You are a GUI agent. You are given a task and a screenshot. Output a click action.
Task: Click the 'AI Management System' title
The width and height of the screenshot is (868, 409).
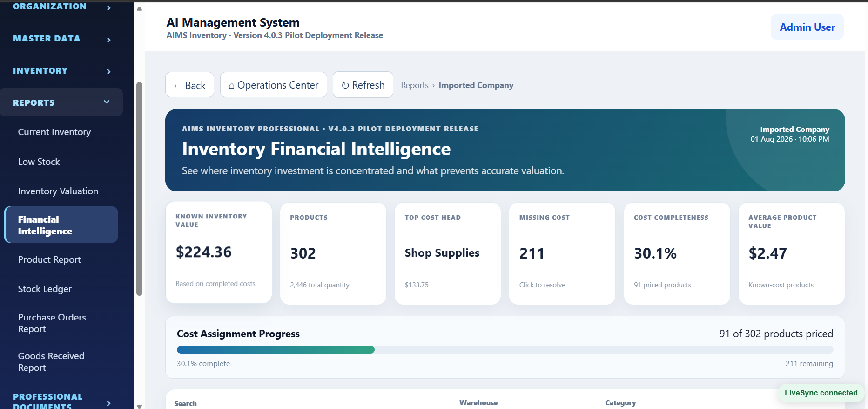[233, 22]
